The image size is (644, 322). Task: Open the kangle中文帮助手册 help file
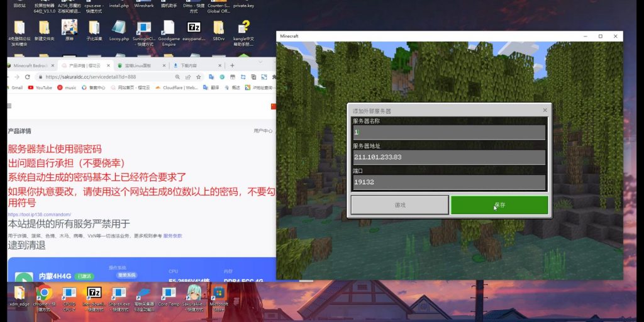click(x=243, y=33)
